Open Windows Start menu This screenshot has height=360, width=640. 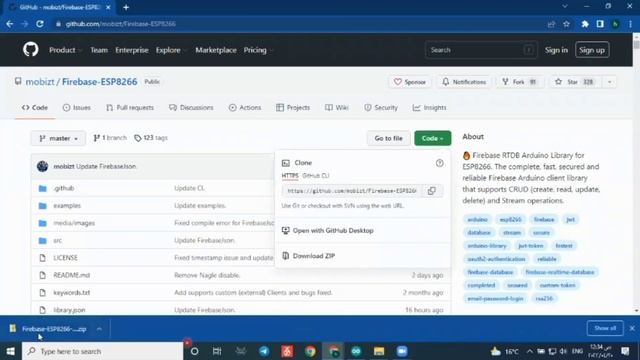(x=11, y=351)
